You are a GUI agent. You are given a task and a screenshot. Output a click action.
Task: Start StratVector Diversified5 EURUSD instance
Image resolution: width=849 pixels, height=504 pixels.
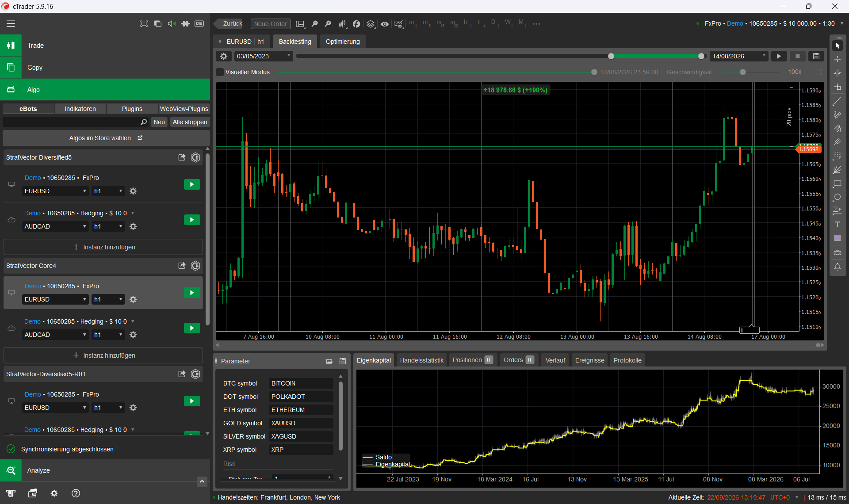click(192, 184)
